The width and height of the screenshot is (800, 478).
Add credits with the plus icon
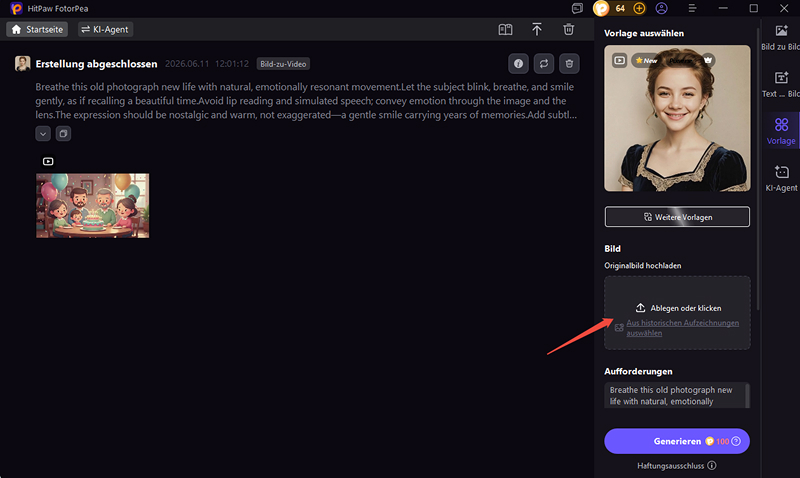(639, 8)
